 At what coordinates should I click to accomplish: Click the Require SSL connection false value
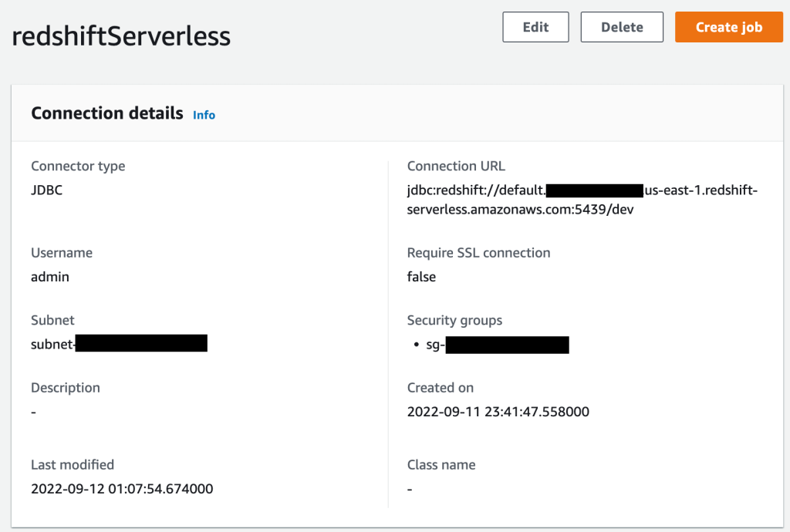pos(421,276)
